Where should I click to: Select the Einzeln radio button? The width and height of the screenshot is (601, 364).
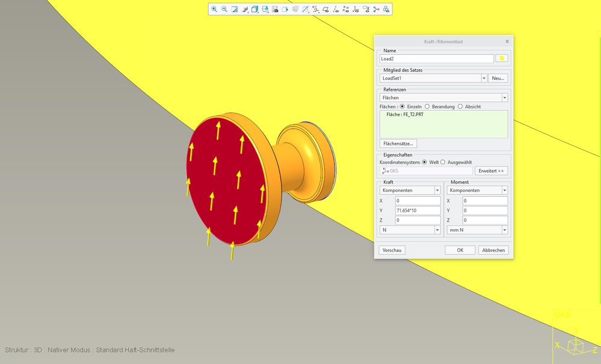click(x=402, y=106)
